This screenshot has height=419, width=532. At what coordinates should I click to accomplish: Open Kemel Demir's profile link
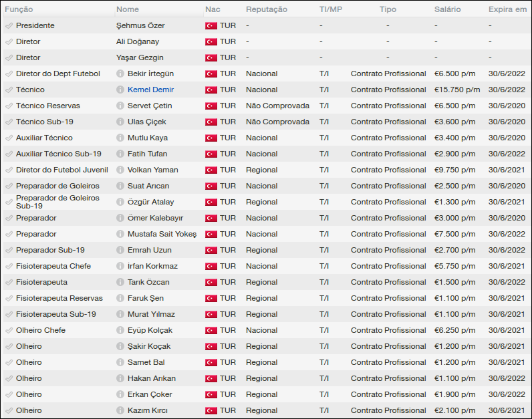150,90
